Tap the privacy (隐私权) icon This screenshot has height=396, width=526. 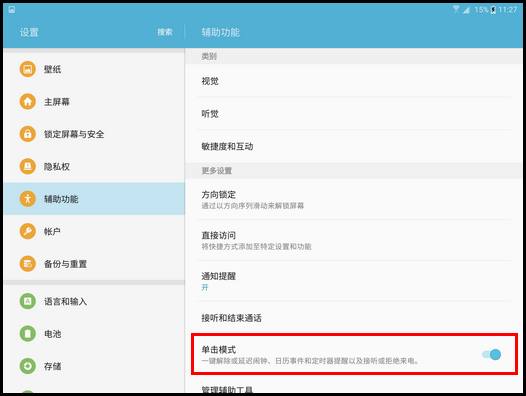click(28, 166)
